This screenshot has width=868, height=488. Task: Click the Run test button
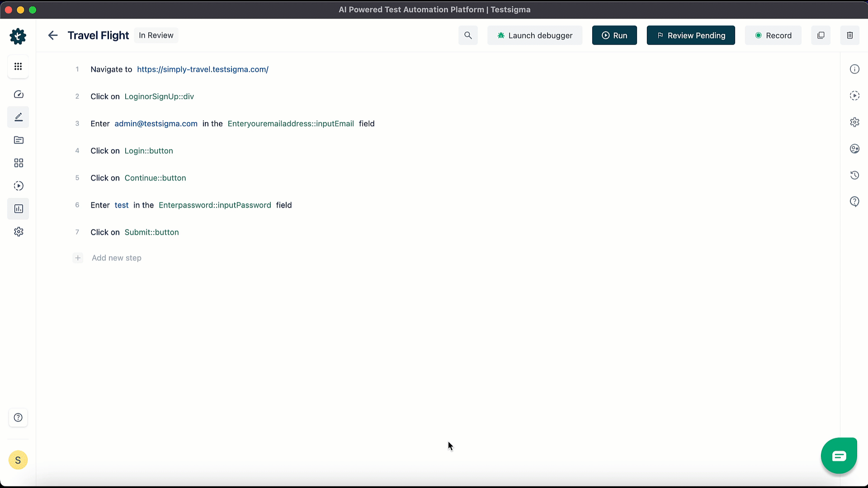[x=615, y=35]
